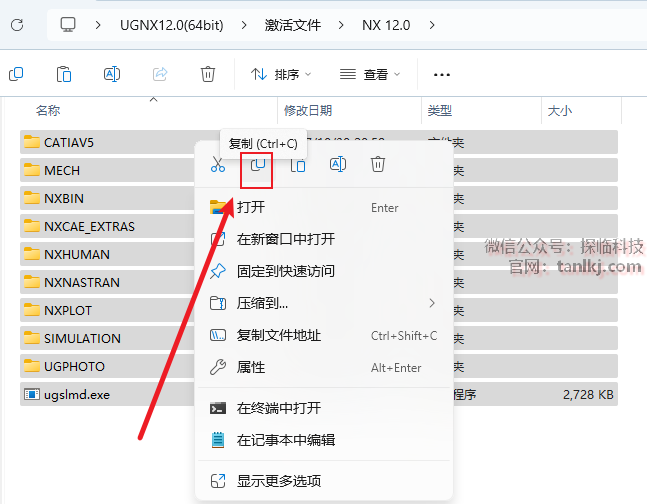This screenshot has width=647, height=504.
Task: Open 压缩到... submenu entry
Action: click(324, 303)
